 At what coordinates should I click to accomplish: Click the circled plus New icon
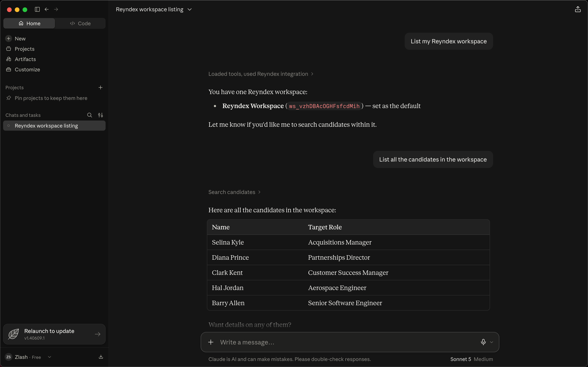(x=9, y=39)
